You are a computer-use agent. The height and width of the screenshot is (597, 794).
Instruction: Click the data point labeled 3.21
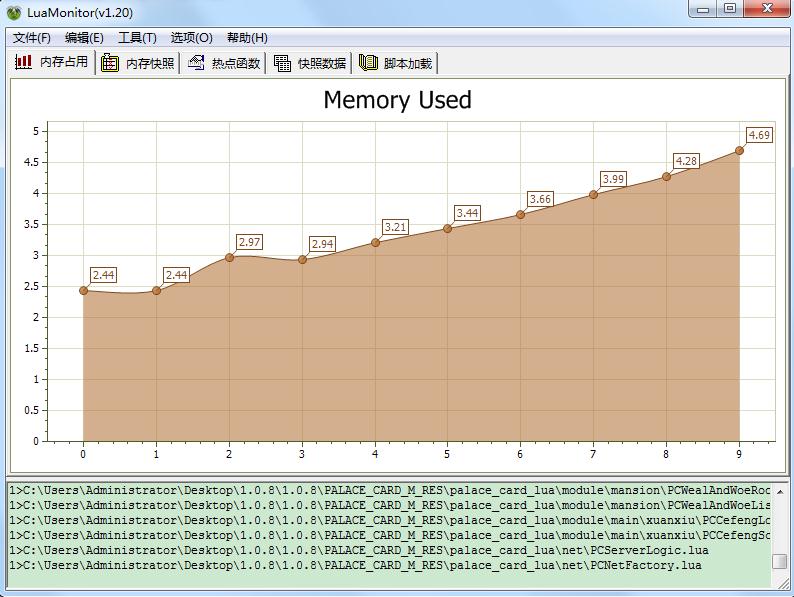[375, 243]
